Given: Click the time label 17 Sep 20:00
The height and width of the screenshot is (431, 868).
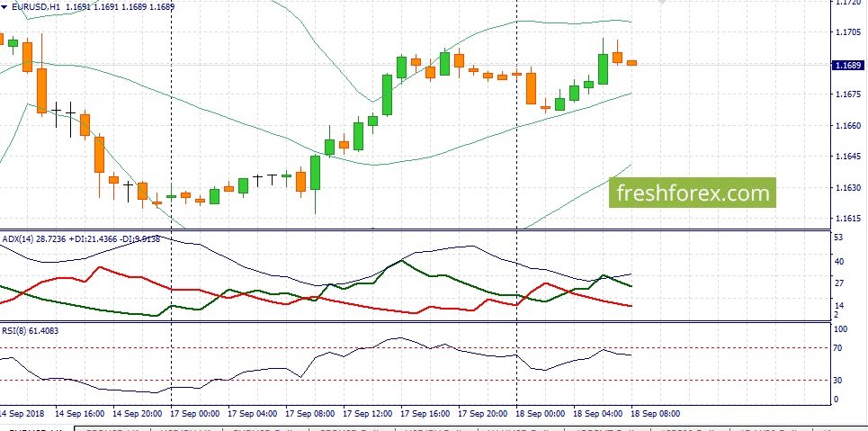Looking at the screenshot, I should point(483,414).
